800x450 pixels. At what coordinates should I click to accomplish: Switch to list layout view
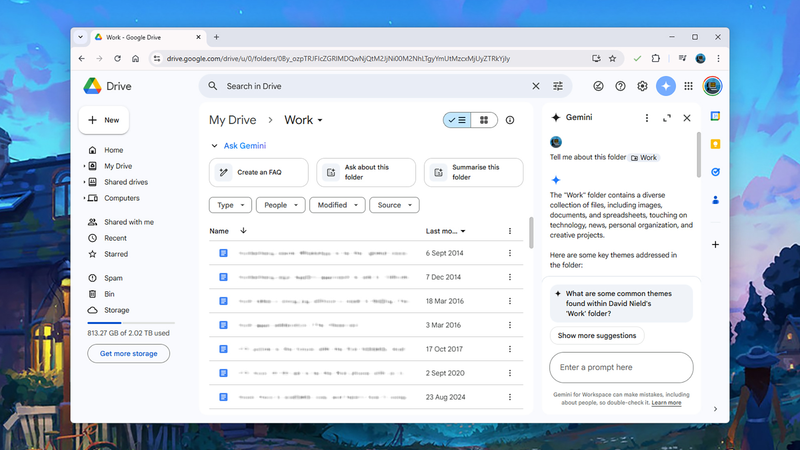click(457, 120)
